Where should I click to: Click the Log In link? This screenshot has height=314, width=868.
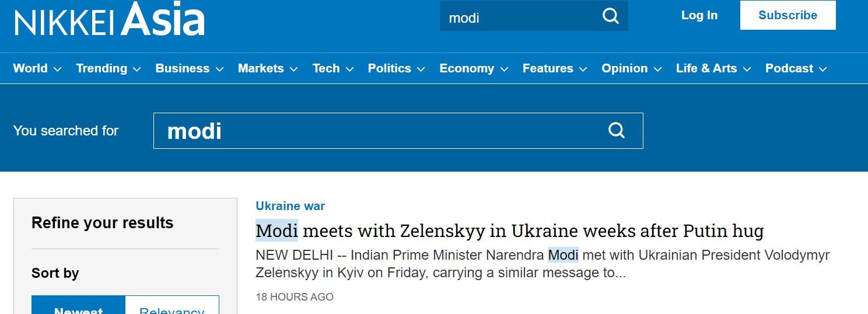(x=699, y=16)
